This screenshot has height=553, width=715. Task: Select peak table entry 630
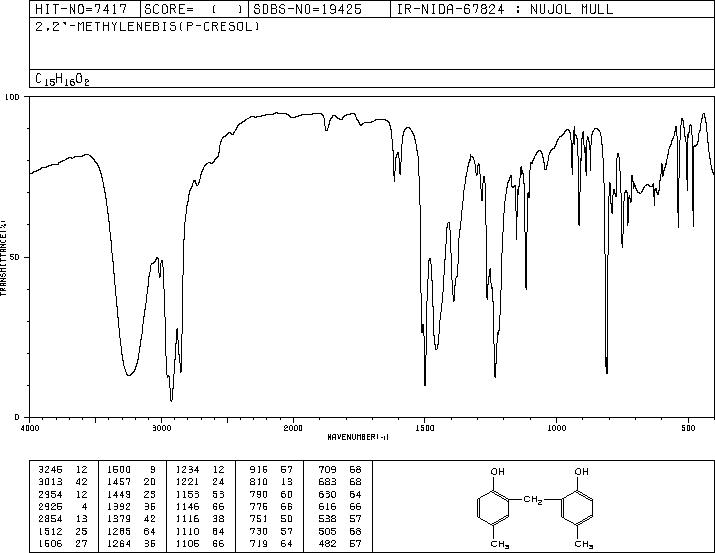(x=327, y=494)
